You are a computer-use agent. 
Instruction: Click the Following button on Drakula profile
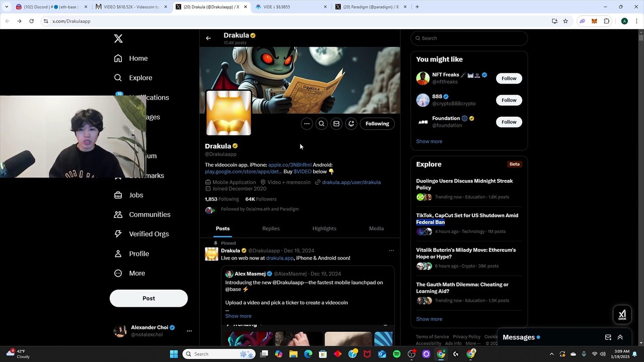tap(377, 124)
